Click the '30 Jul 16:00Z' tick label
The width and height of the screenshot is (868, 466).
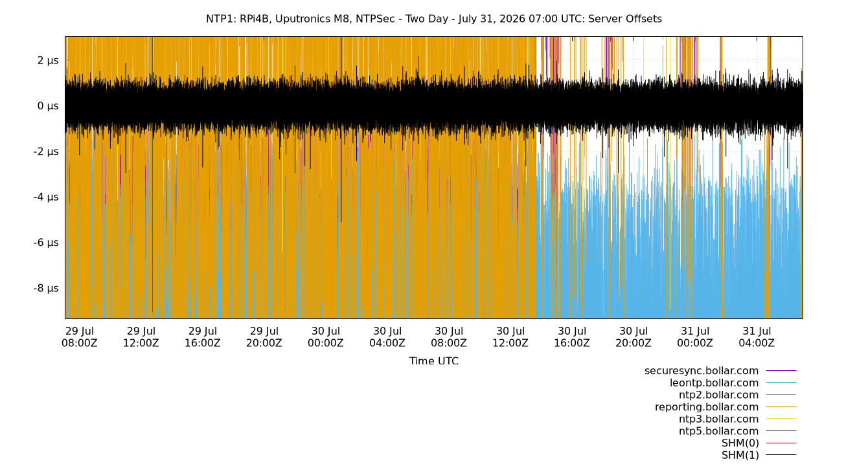point(572,337)
